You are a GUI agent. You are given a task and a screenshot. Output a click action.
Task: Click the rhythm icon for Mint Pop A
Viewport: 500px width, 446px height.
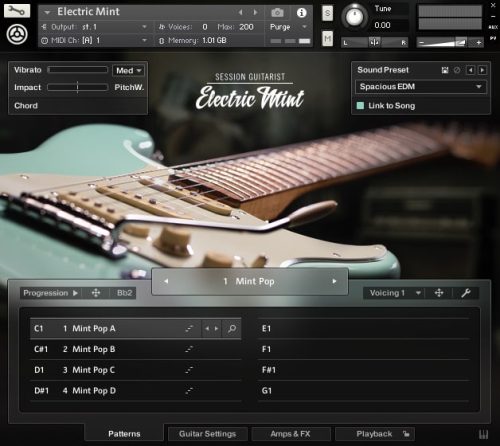[189, 329]
